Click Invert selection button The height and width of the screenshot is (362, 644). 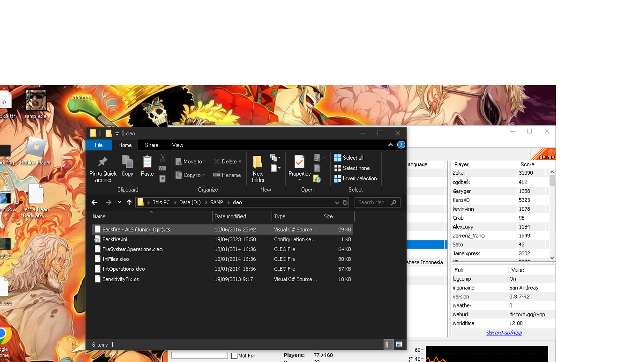[355, 178]
